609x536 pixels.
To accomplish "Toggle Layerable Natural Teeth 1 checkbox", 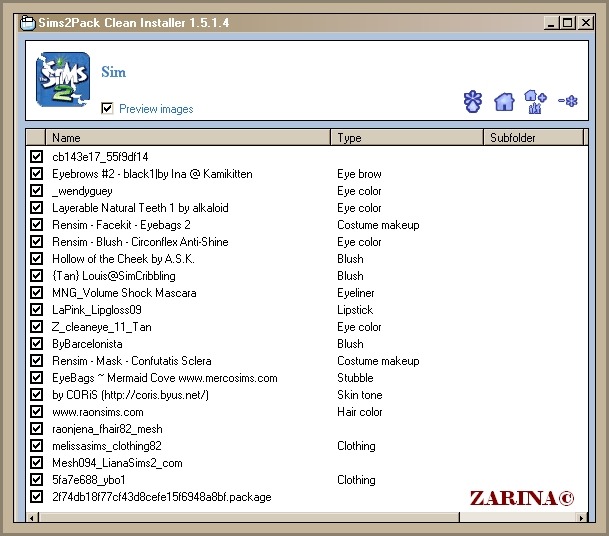I will [37, 208].
